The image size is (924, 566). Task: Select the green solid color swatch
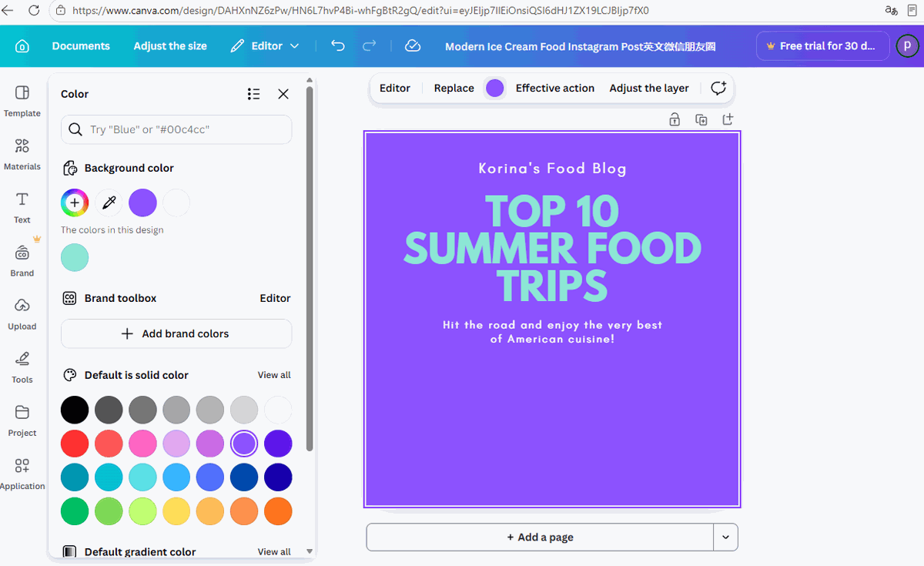tap(75, 511)
